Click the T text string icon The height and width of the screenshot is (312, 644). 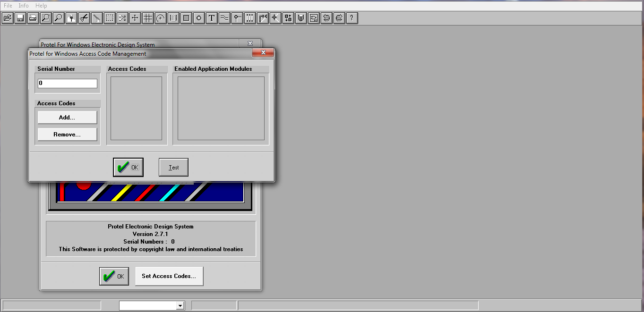pyautogui.click(x=211, y=18)
